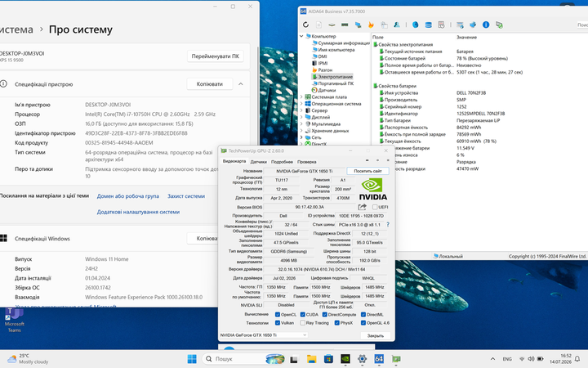
Task: Click the GPU-Z bus interface question mark
Action: click(x=388, y=225)
